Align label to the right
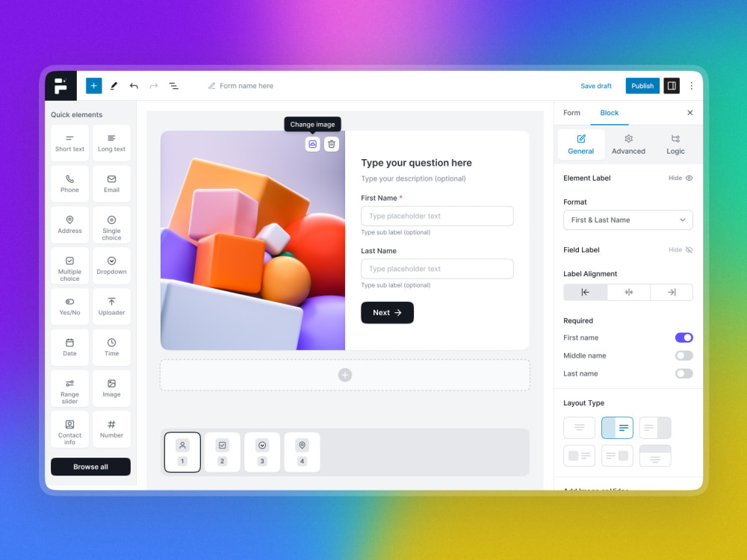The width and height of the screenshot is (747, 560). [672, 293]
